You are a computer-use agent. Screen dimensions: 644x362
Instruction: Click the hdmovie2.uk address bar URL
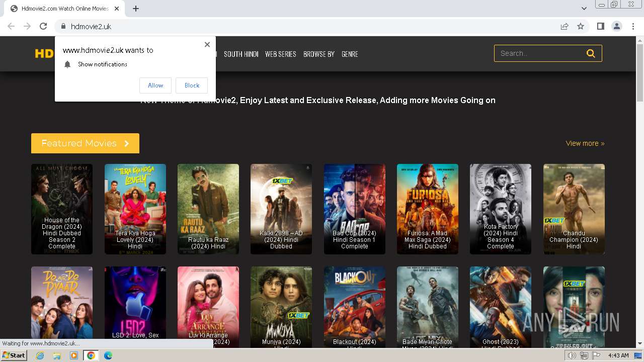pos(91,26)
